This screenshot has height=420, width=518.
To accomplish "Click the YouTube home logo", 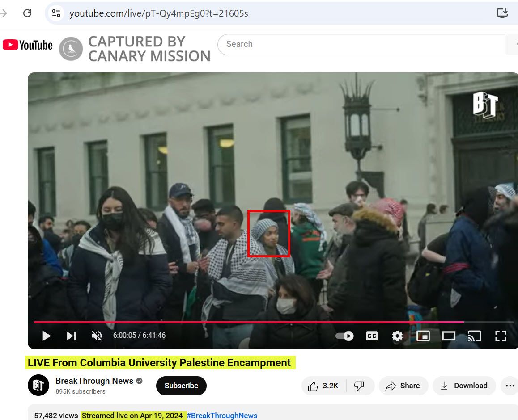I will 27,44.
